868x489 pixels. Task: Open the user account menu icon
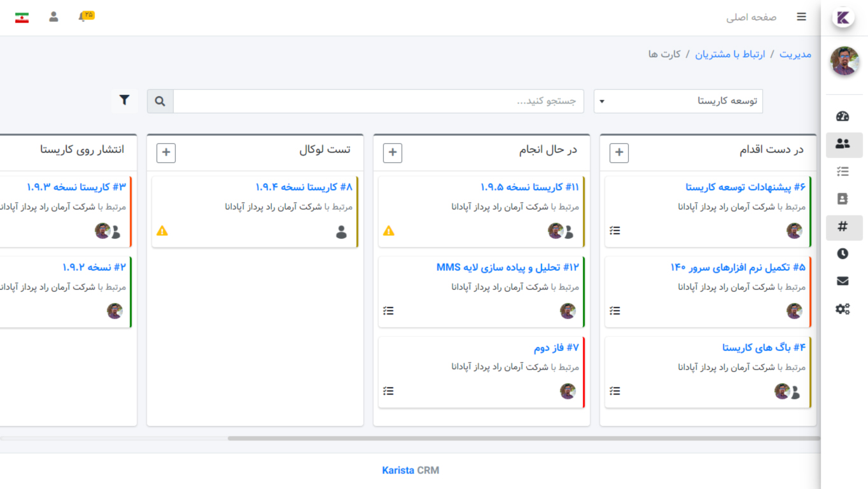click(53, 17)
